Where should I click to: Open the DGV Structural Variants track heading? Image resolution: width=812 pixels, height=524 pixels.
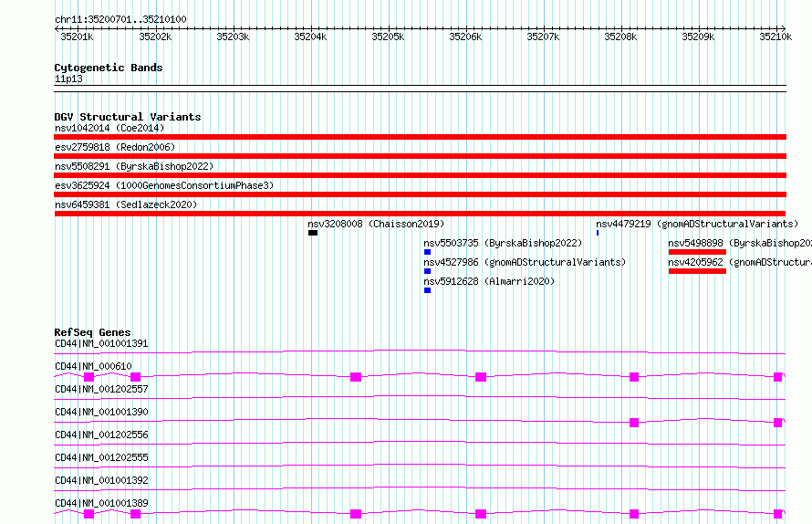pyautogui.click(x=128, y=117)
